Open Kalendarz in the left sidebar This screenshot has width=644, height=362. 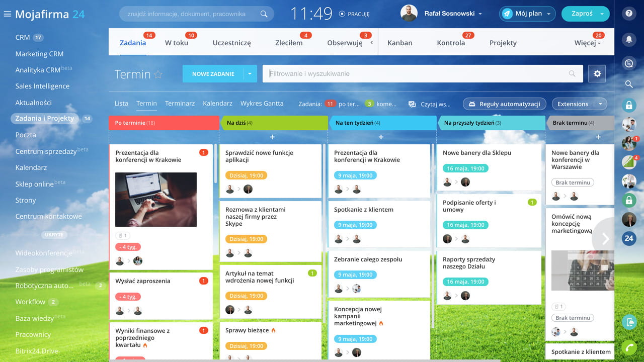[31, 167]
